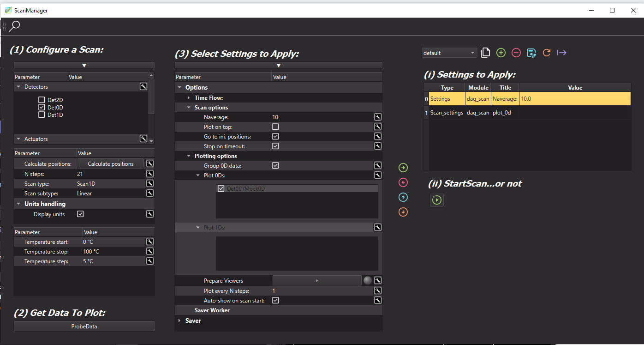
Task: Click the orange reload arrow icon
Action: [547, 53]
